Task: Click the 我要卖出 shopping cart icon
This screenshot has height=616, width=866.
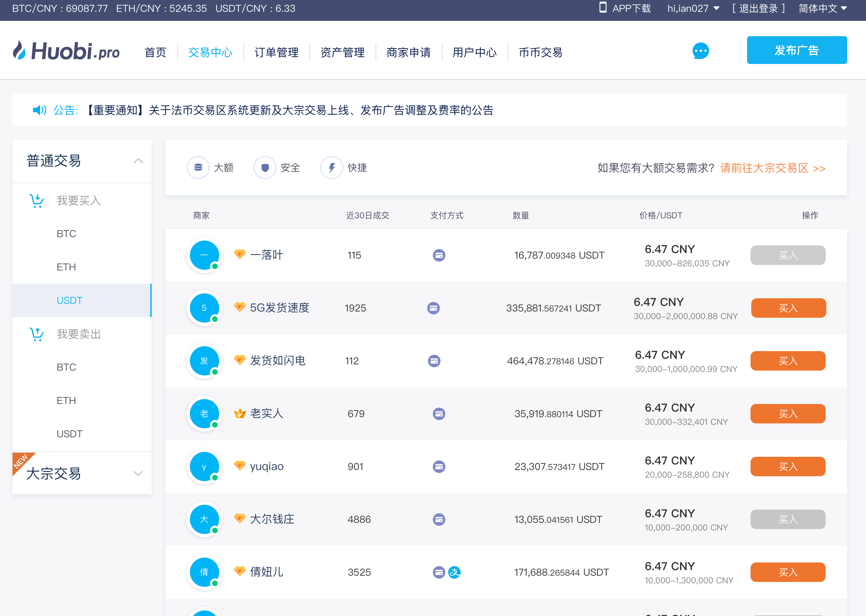Action: point(37,334)
